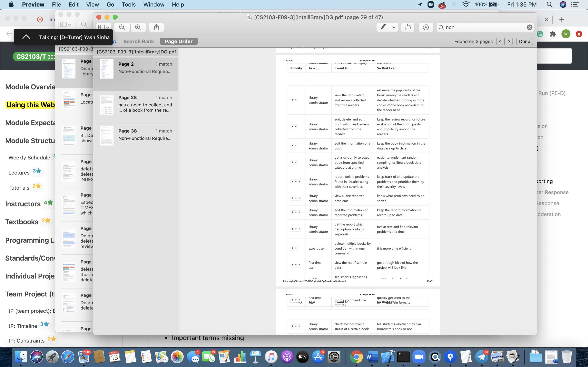Toggle sort by Page Order
588x367 pixels.
(179, 42)
